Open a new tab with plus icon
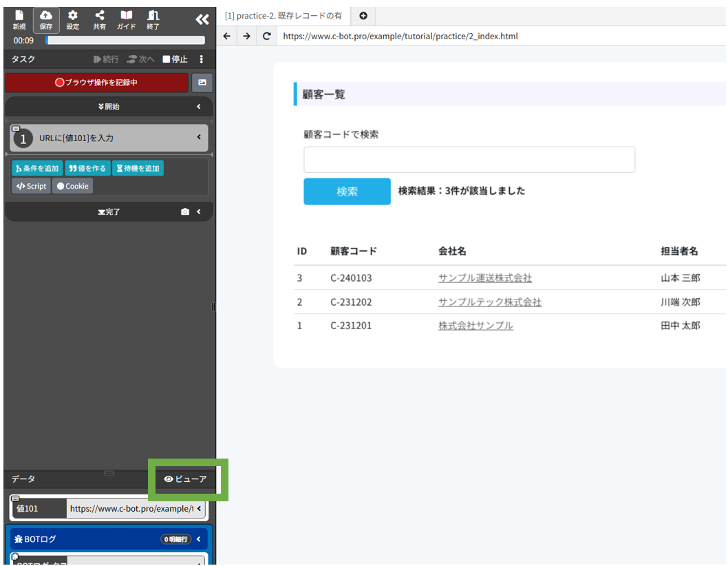This screenshot has width=728, height=566. point(363,16)
